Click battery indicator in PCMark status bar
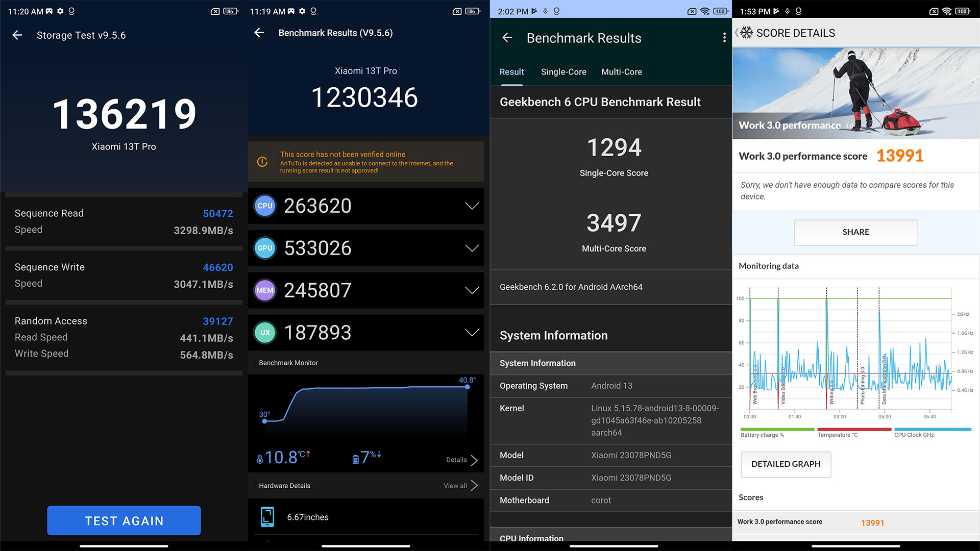Viewport: 980px width, 551px height. [x=963, y=11]
